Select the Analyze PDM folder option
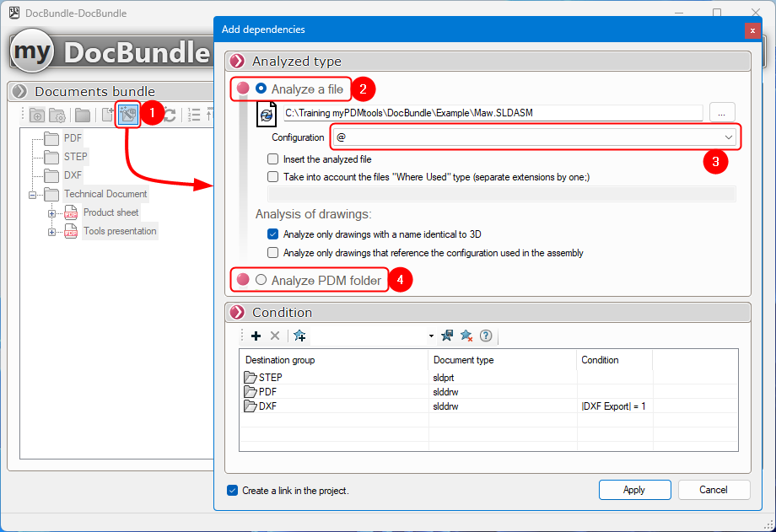The height and width of the screenshot is (532, 776). pos(261,279)
